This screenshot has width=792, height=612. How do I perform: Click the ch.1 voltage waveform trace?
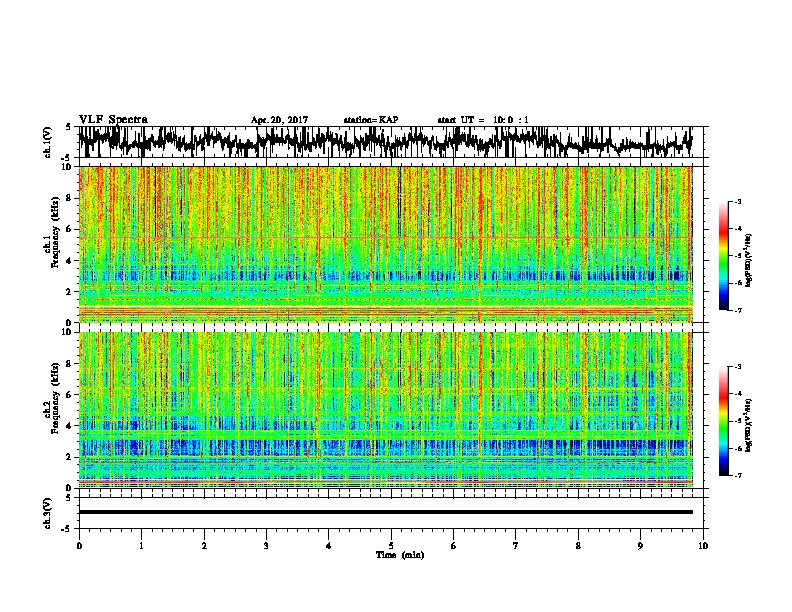point(385,142)
